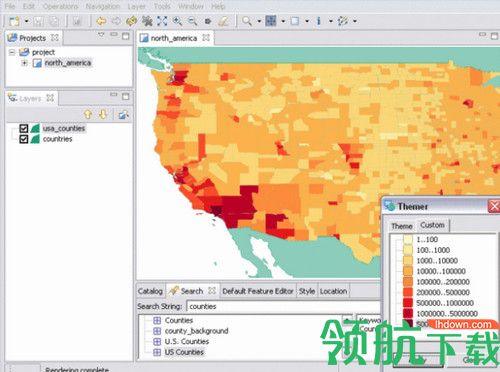Click the Refresh map icon in the toolbar
This screenshot has width=500, height=372.
pyautogui.click(x=132, y=21)
